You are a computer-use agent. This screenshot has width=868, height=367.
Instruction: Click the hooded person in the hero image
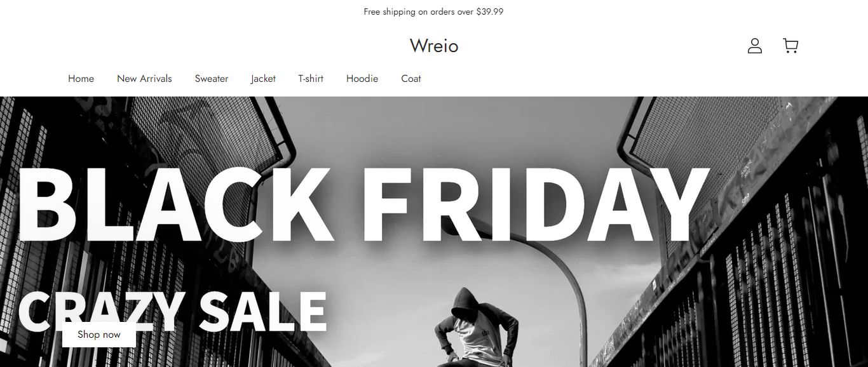pyautogui.click(x=477, y=327)
